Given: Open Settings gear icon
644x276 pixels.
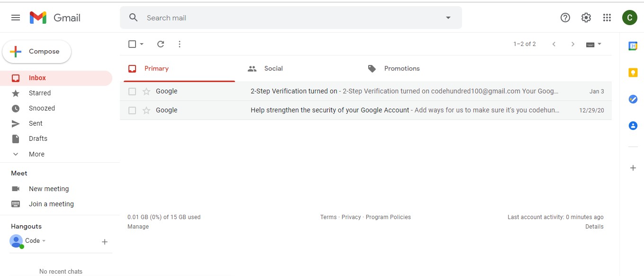Looking at the screenshot, I should click(x=586, y=18).
